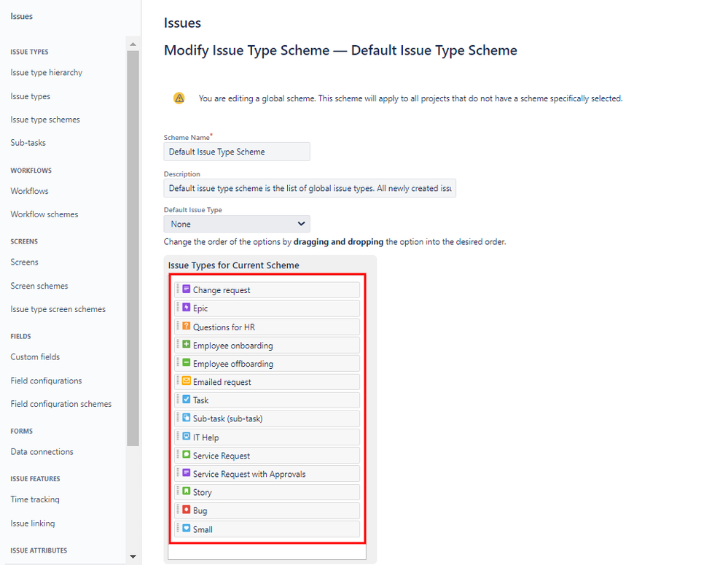This screenshot has height=565, width=728.
Task: Select the Emailed request row
Action: coord(267,382)
